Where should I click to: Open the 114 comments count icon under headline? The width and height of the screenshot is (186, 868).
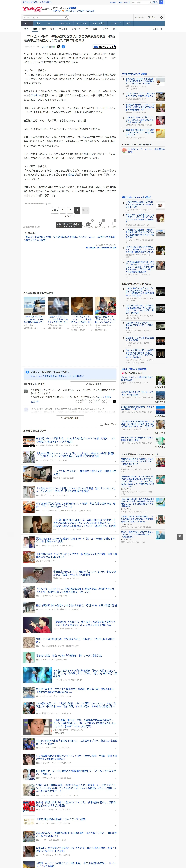pos(45,47)
